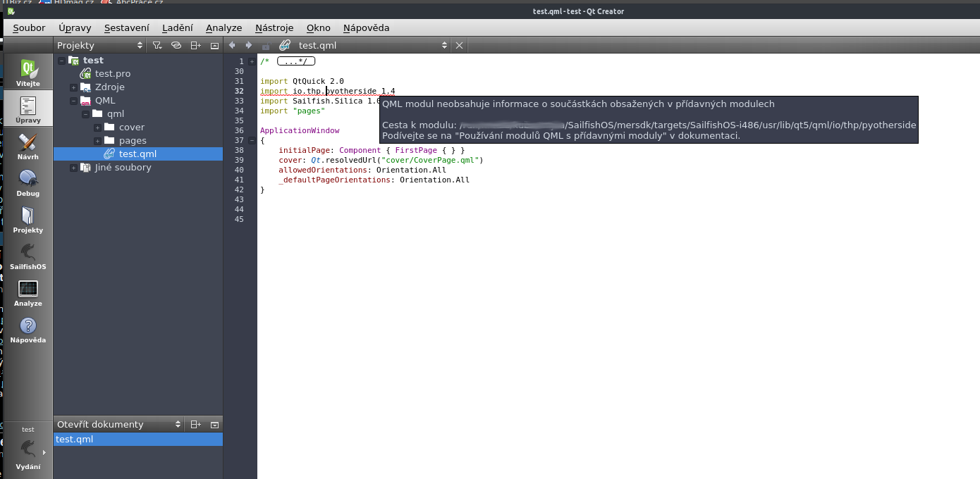Collapse the QML node in tree
The width and height of the screenshot is (980, 479).
pos(73,101)
